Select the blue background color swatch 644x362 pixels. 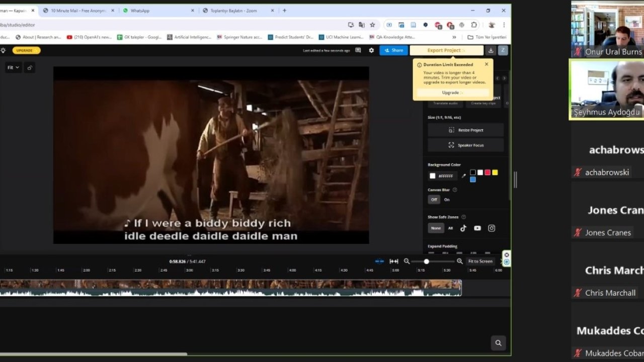coord(472,179)
